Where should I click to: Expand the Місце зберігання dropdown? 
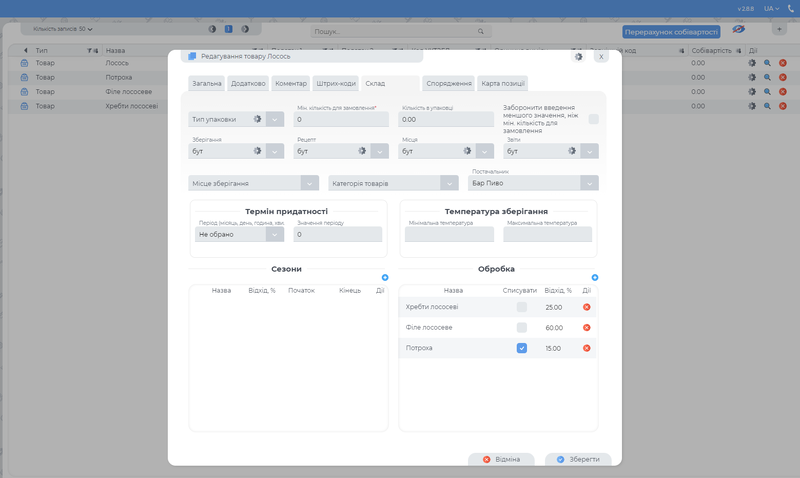[309, 184]
